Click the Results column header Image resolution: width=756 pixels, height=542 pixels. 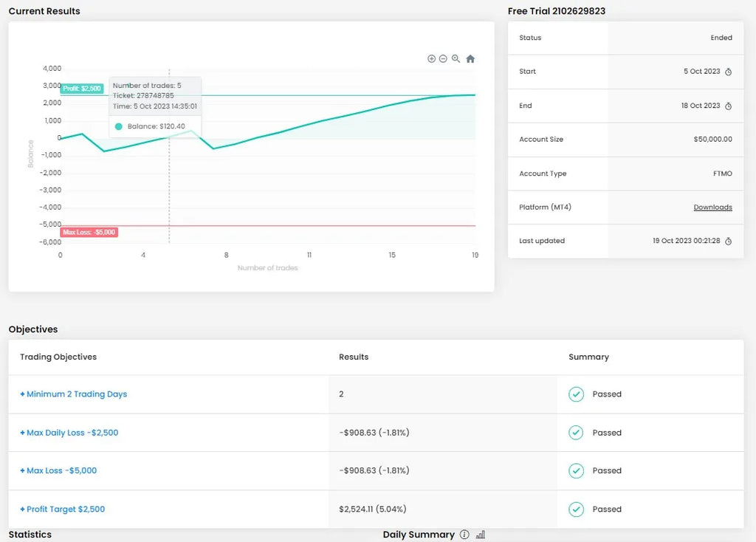pyautogui.click(x=354, y=357)
